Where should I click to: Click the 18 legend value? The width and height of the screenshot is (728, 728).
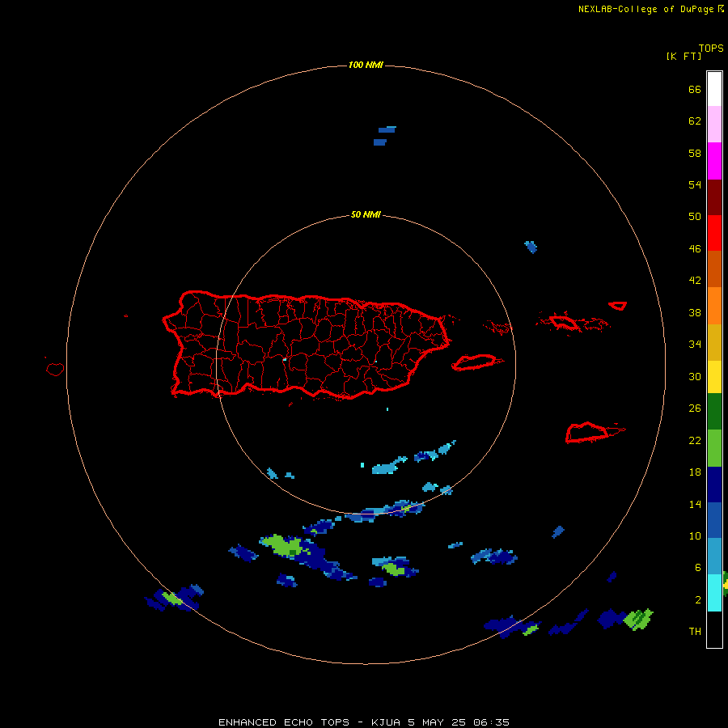[x=695, y=472]
